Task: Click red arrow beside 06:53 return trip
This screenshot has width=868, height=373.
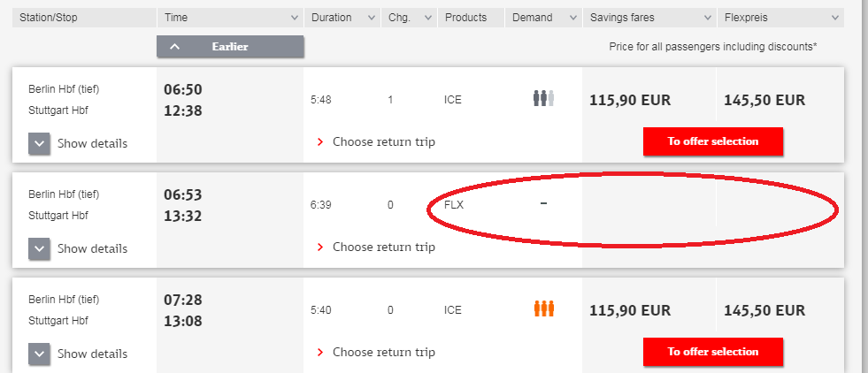Action: click(x=320, y=247)
